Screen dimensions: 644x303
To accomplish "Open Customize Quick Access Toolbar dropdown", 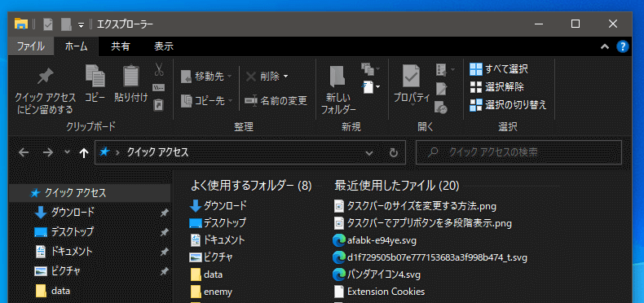I will tap(81, 25).
